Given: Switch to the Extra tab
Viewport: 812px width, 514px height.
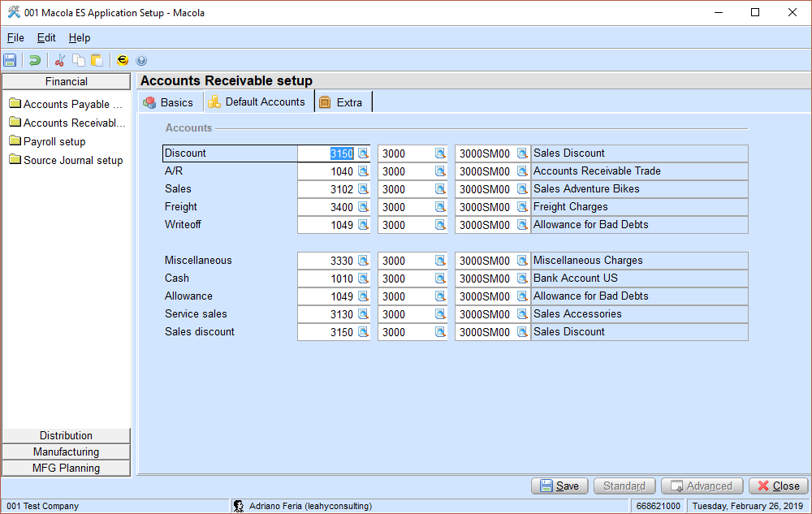Looking at the screenshot, I should 343,102.
